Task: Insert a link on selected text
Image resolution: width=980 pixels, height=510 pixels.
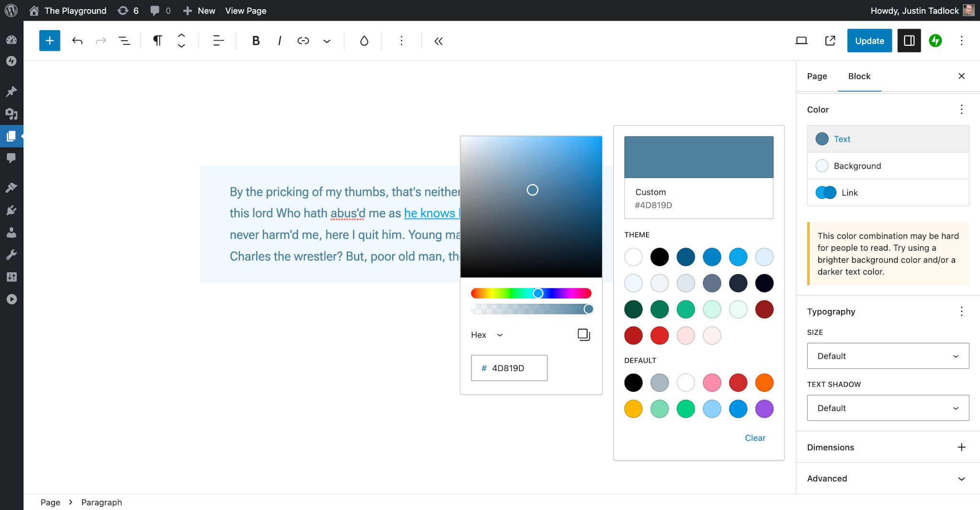Action: click(303, 41)
